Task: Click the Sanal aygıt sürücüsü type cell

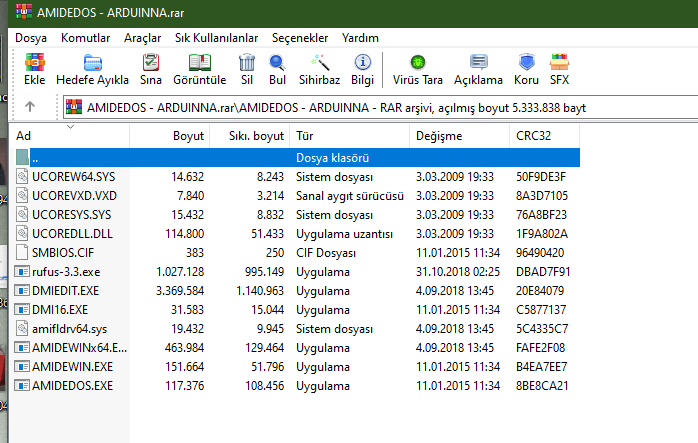Action: click(350, 196)
